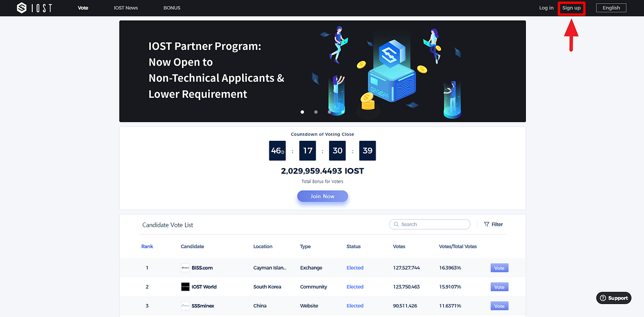Vote for SSSminex
Screen dimensions: 644x317
[499, 306]
